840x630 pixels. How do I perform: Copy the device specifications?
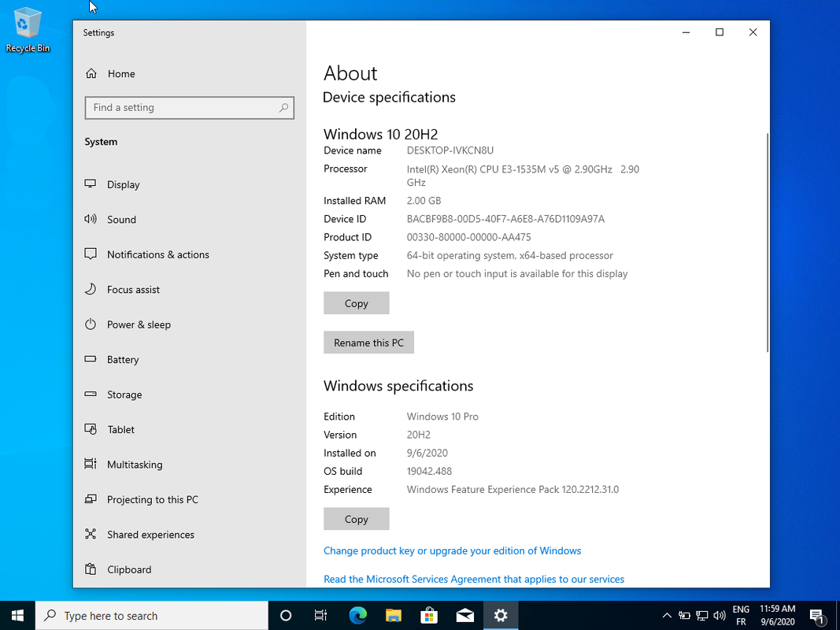pos(357,303)
